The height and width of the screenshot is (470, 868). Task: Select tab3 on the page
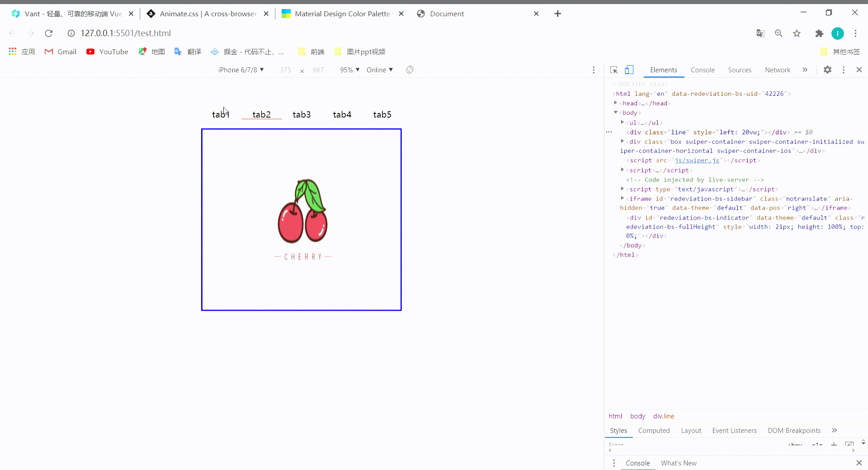(x=302, y=114)
